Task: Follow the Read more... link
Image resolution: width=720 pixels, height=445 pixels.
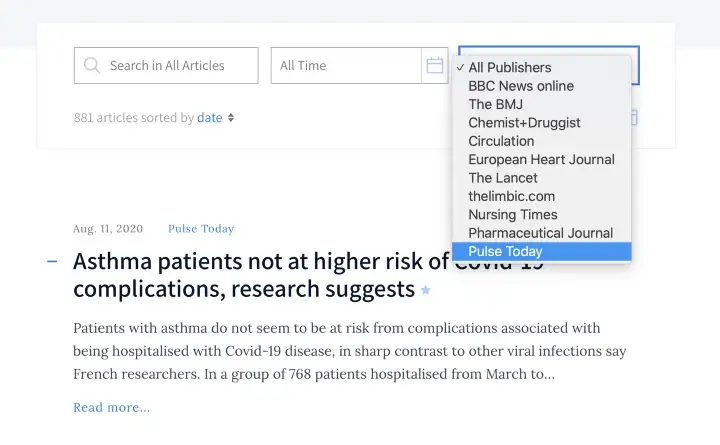Action: coord(112,407)
